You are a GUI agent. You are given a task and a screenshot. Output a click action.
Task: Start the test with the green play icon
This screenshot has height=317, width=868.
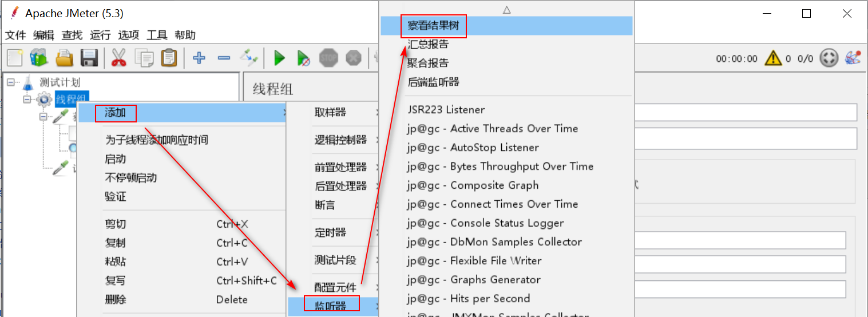[280, 58]
